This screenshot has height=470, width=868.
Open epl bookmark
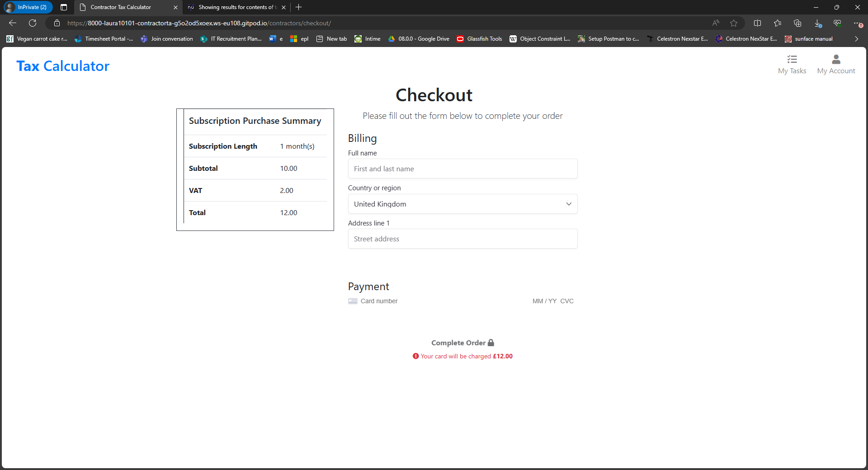(299, 39)
